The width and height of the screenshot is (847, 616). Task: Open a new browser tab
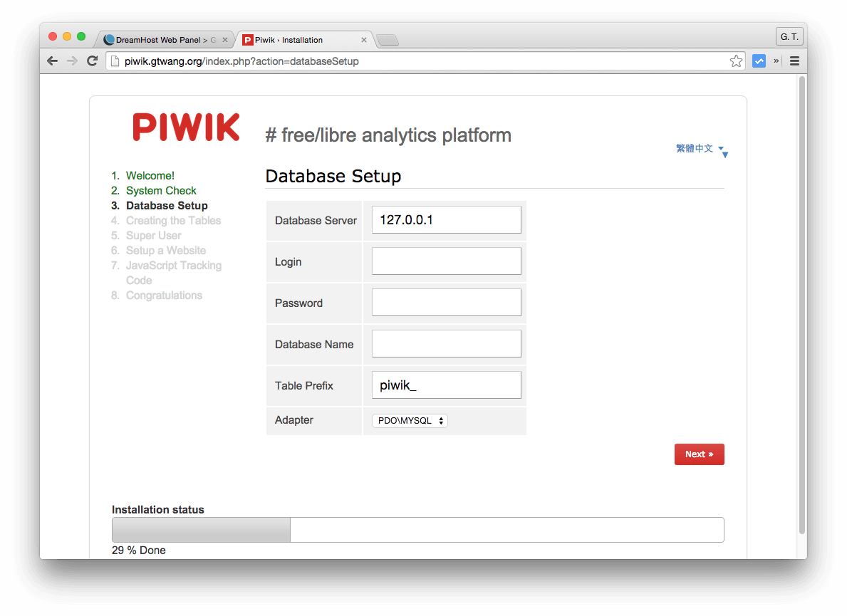click(387, 40)
